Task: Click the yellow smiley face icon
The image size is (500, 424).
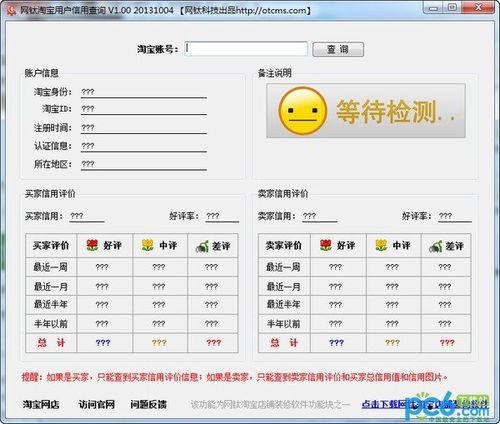Action: coord(302,111)
